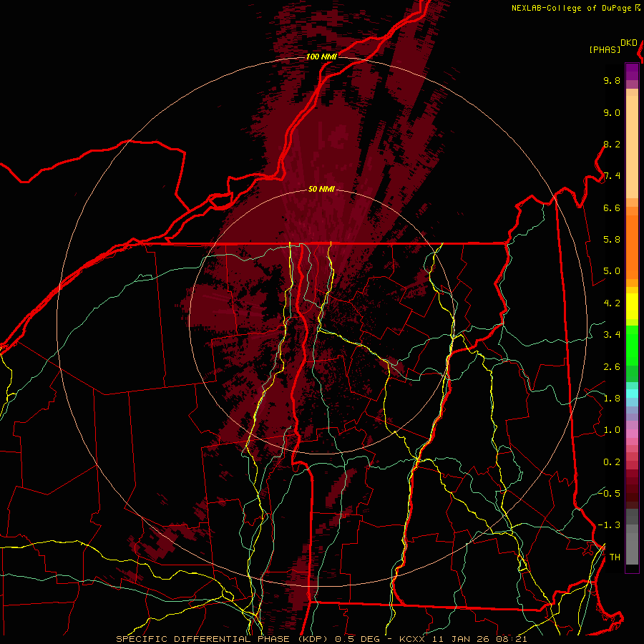Click the 08:21 timestamp in caption
Image resolution: width=644 pixels, height=644 pixels.
[513, 639]
